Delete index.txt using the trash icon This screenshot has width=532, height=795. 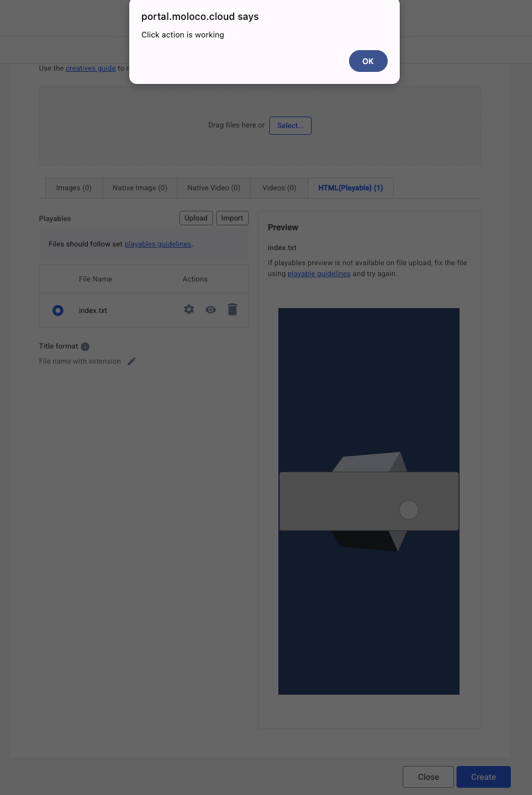pos(232,310)
